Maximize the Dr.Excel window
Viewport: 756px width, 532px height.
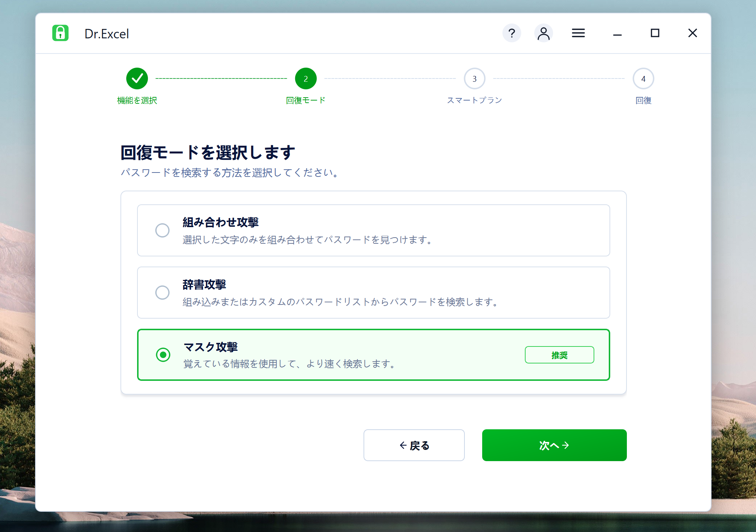pyautogui.click(x=655, y=33)
